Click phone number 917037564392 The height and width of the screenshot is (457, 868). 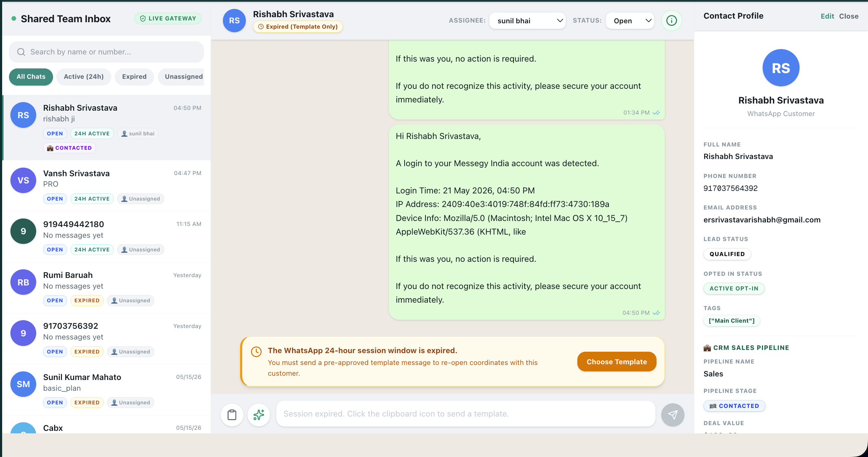point(730,188)
